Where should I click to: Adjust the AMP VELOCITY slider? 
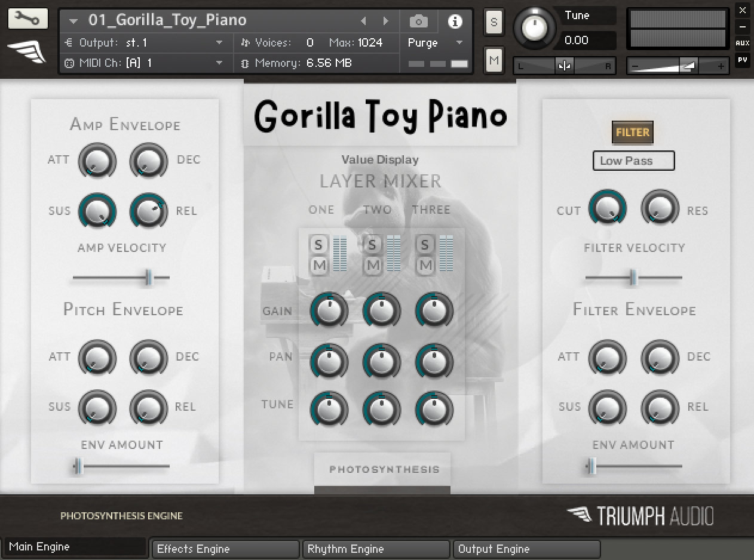[x=146, y=278]
